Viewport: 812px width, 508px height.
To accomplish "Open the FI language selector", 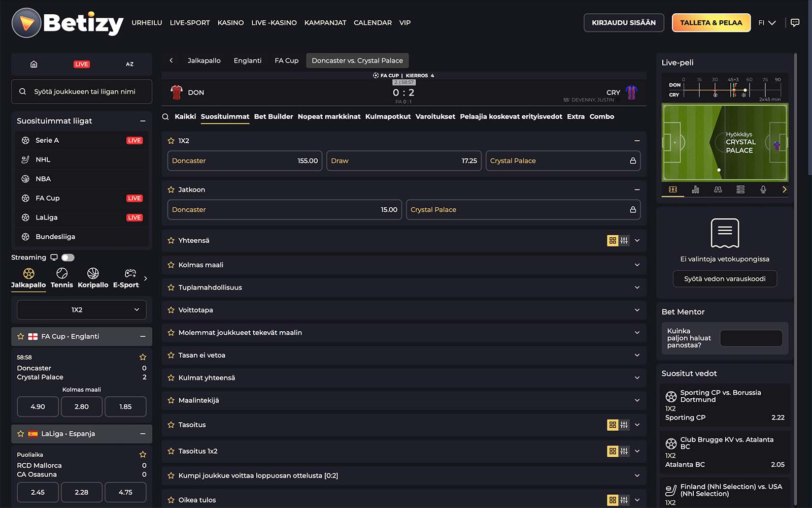I will [x=766, y=23].
